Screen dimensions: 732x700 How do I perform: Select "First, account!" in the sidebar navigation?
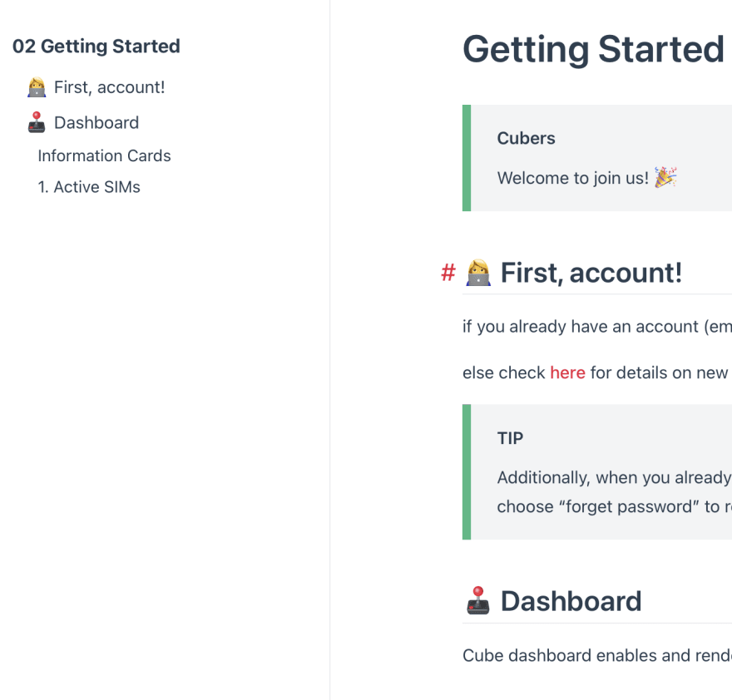108,86
